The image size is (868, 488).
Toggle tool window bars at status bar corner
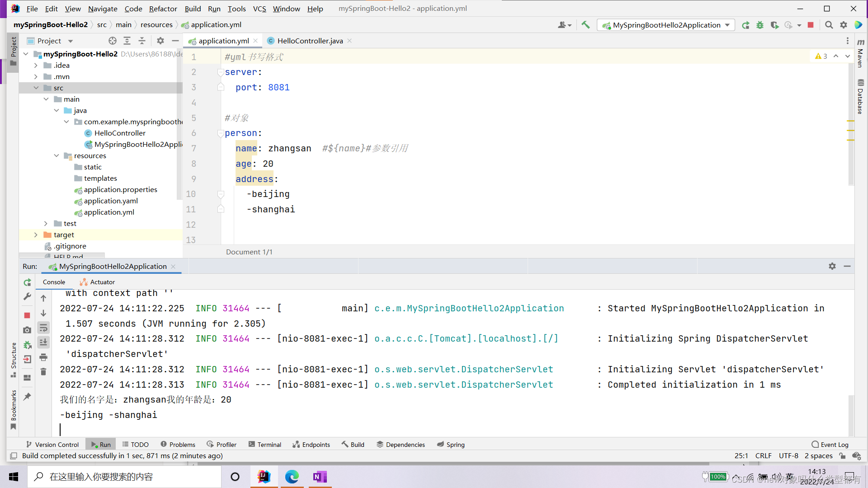(14, 455)
